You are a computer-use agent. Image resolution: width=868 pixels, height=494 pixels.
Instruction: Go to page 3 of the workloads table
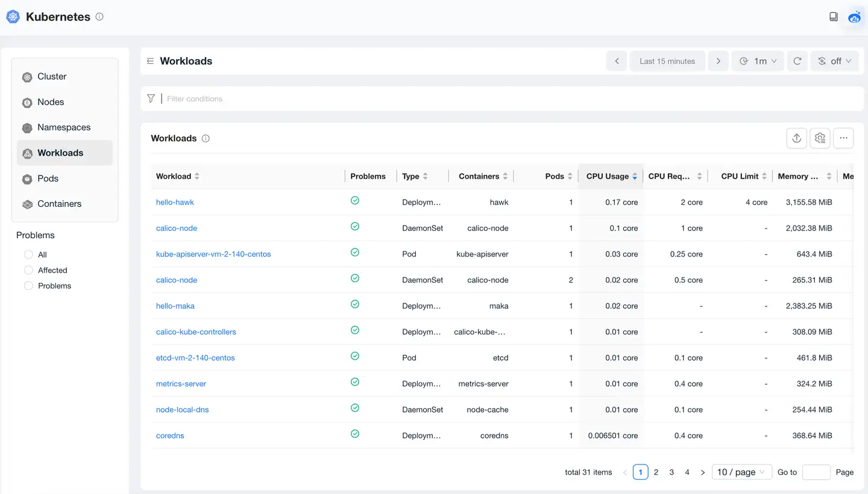coord(671,472)
